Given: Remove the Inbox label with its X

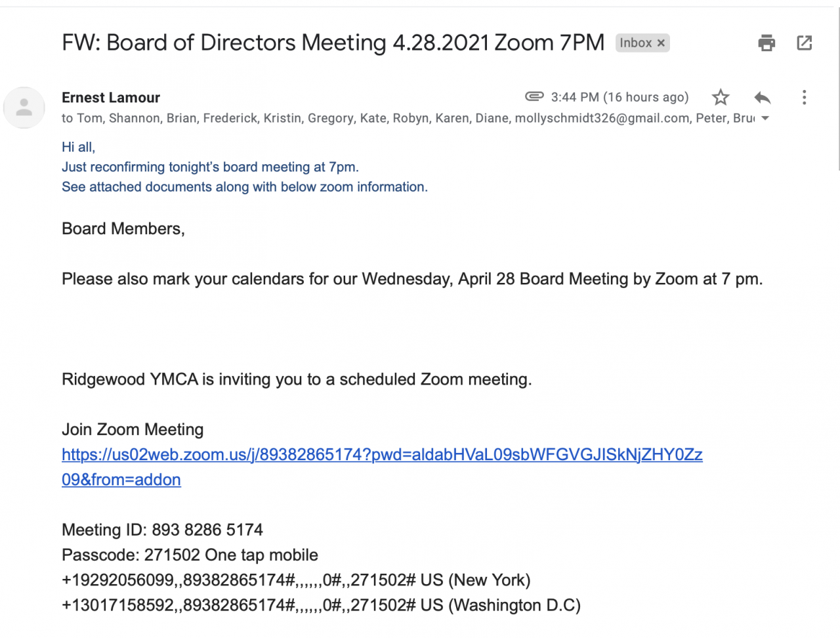Looking at the screenshot, I should coord(661,43).
